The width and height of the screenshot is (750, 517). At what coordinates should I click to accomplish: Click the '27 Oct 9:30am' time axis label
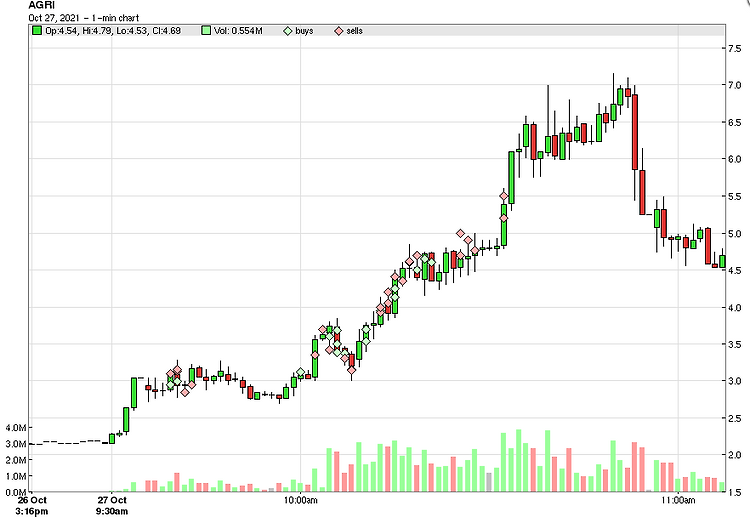click(112, 506)
